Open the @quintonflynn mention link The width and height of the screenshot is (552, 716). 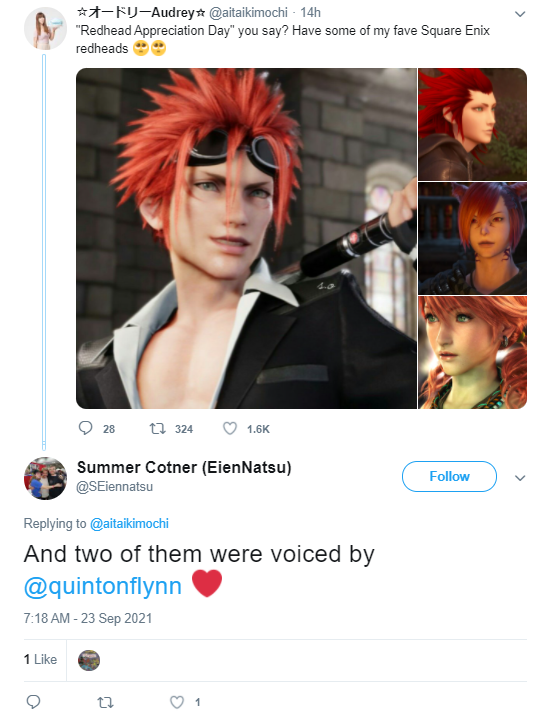click(x=103, y=586)
